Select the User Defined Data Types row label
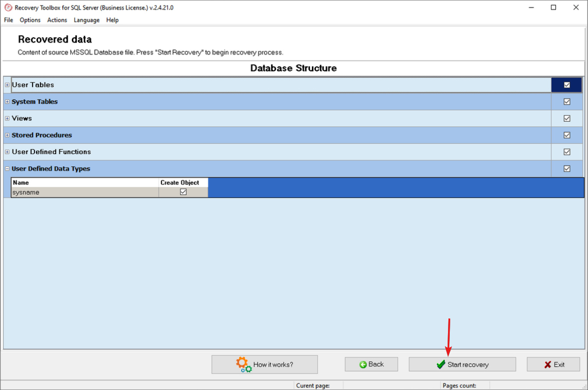Image resolution: width=588 pixels, height=390 pixels. pos(51,168)
